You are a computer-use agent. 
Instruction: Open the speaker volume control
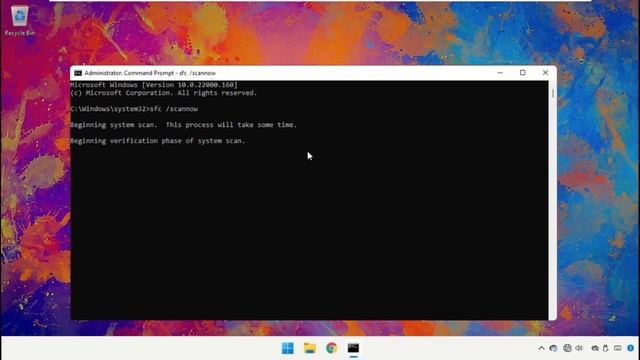pyautogui.click(x=579, y=348)
